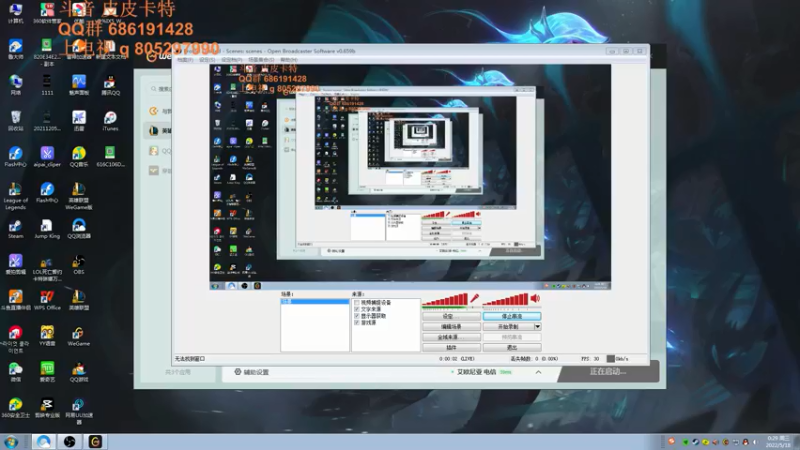Viewport: 800px width, 450px height.
Task: Click the 编辑场景 button
Action: [x=451, y=327]
